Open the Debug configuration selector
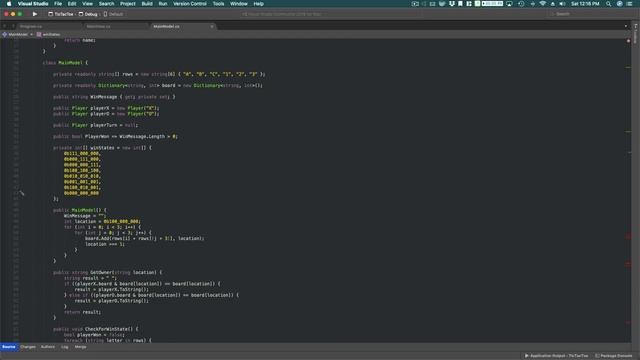The height and width of the screenshot is (360, 640). click(x=88, y=14)
